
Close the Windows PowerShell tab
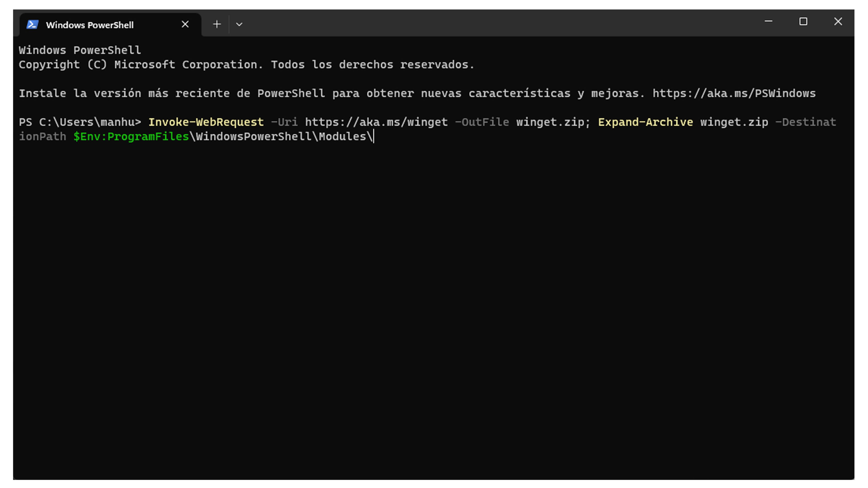tap(185, 24)
